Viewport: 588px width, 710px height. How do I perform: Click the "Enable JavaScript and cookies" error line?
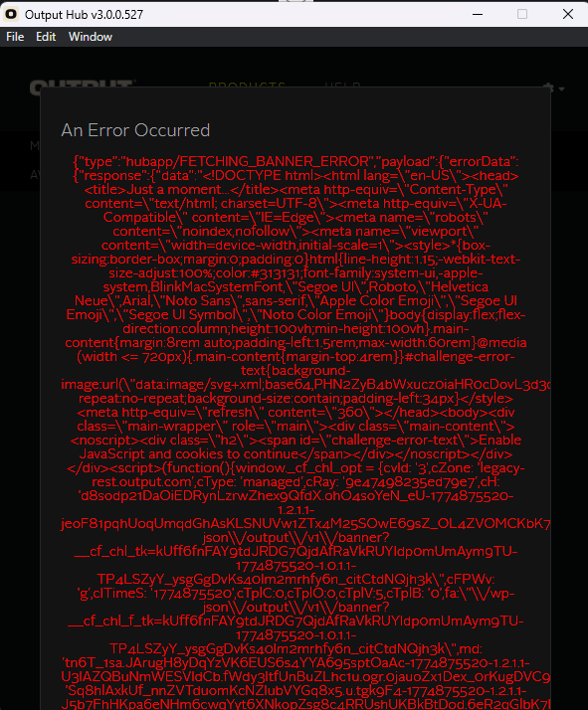pos(295,453)
